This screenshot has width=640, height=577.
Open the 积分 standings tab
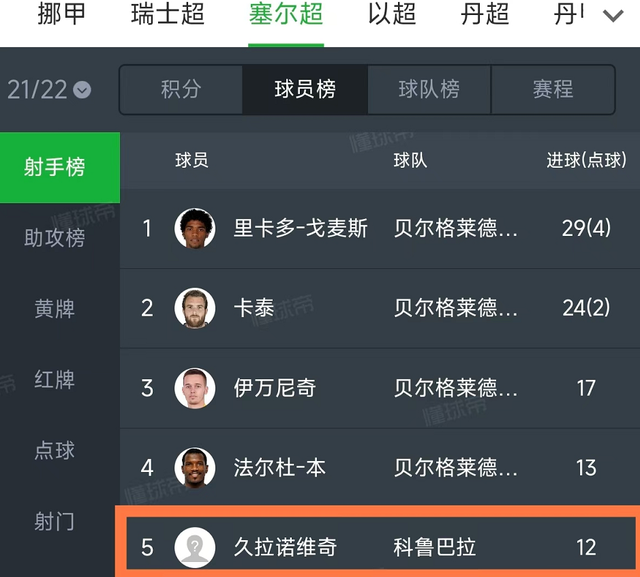point(181,90)
